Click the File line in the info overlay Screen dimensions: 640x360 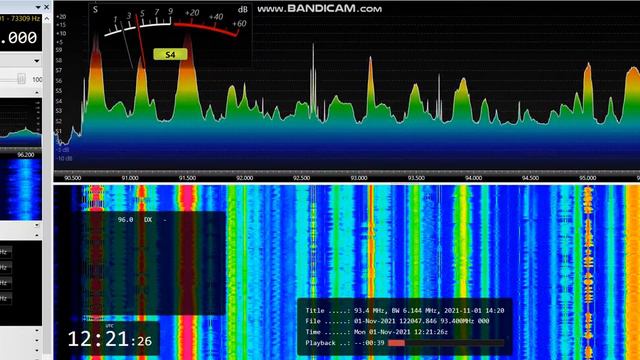click(397, 321)
